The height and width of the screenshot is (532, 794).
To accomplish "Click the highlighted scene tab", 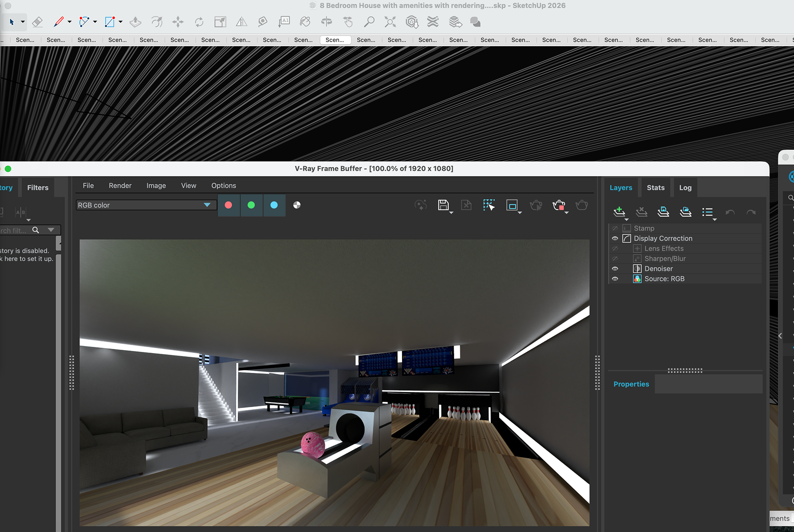I will (x=335, y=40).
